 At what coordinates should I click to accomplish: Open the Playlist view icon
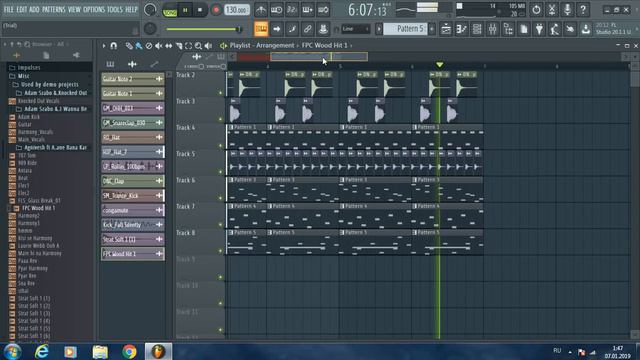click(x=446, y=29)
